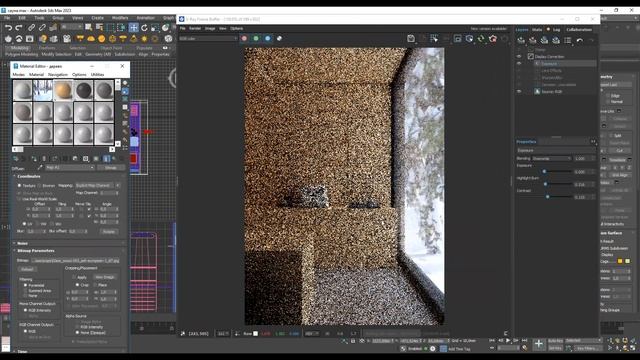
Task: Collapse the Bitmap Parameters rollout
Action: click(x=36, y=251)
